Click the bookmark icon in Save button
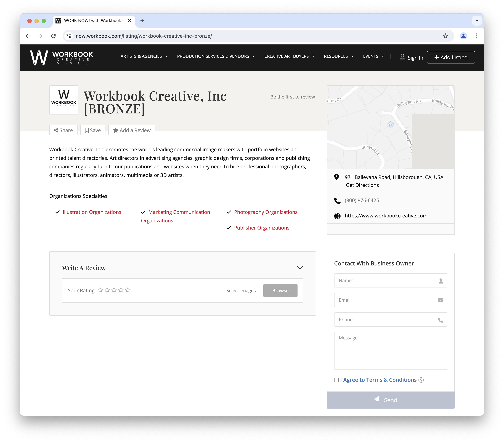The width and height of the screenshot is (504, 442). (x=87, y=130)
